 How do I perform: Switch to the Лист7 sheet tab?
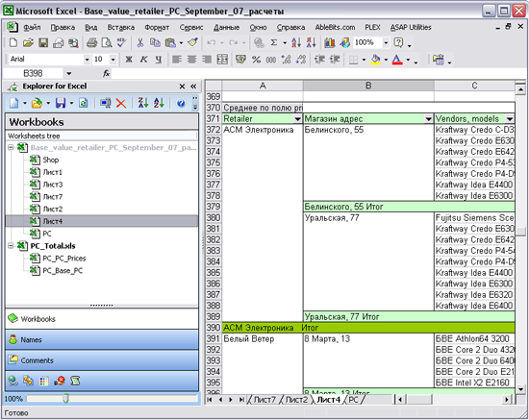(264, 400)
